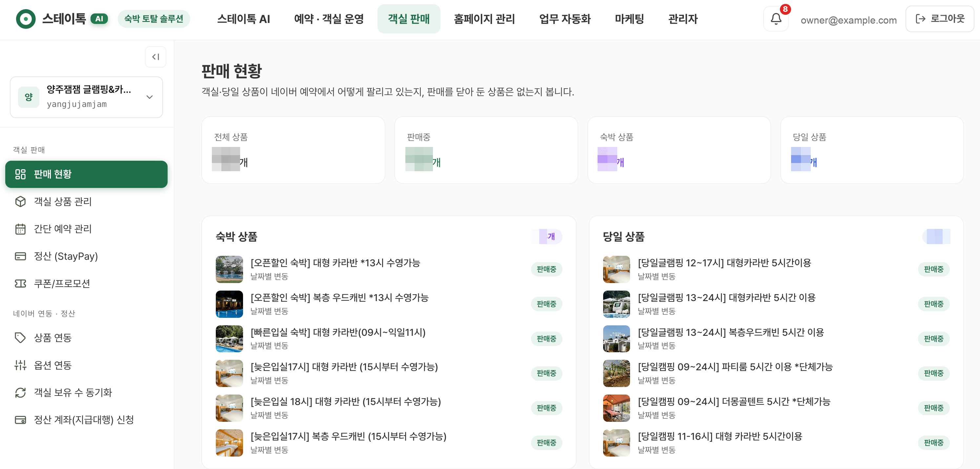
Task: Open the 마케팅 menu
Action: coord(629,19)
